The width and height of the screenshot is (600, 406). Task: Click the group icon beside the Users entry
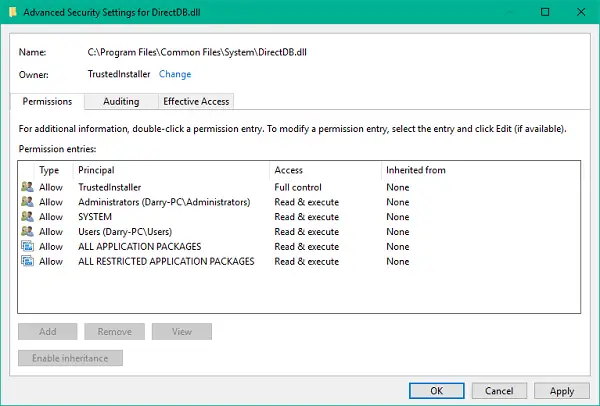tap(27, 232)
